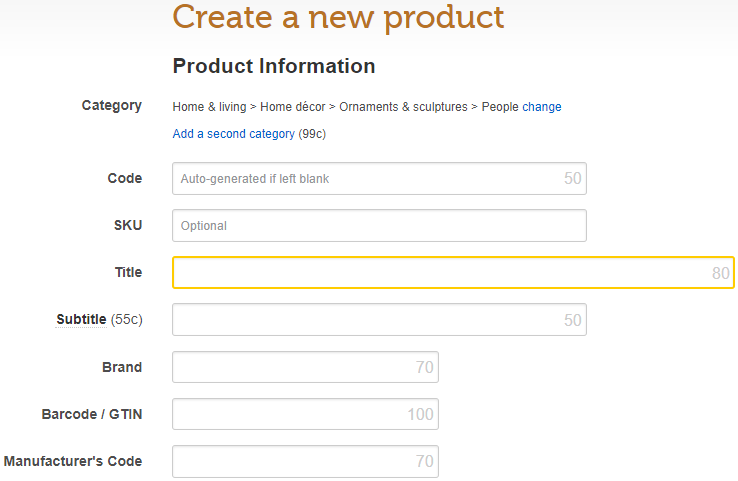Click the Brand field label
Screen dimensions: 738x481
[122, 367]
